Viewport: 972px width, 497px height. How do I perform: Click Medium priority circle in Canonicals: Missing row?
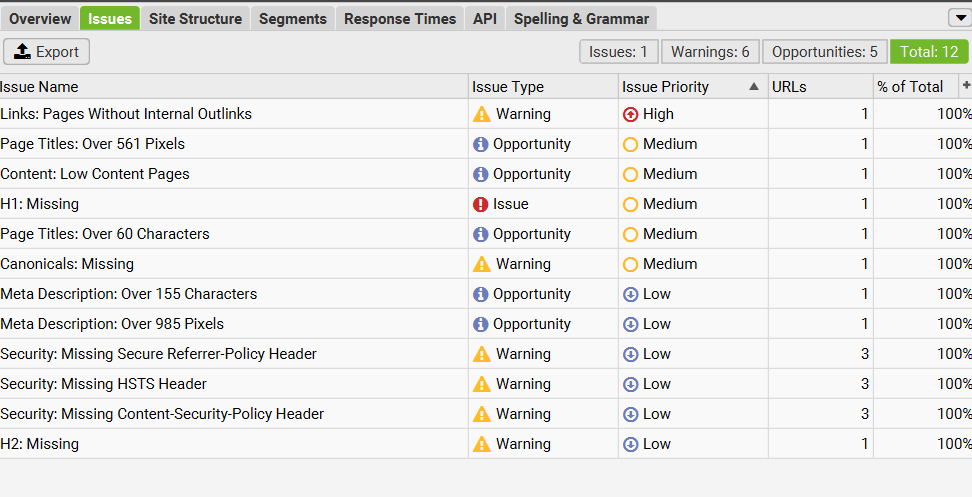tap(630, 264)
